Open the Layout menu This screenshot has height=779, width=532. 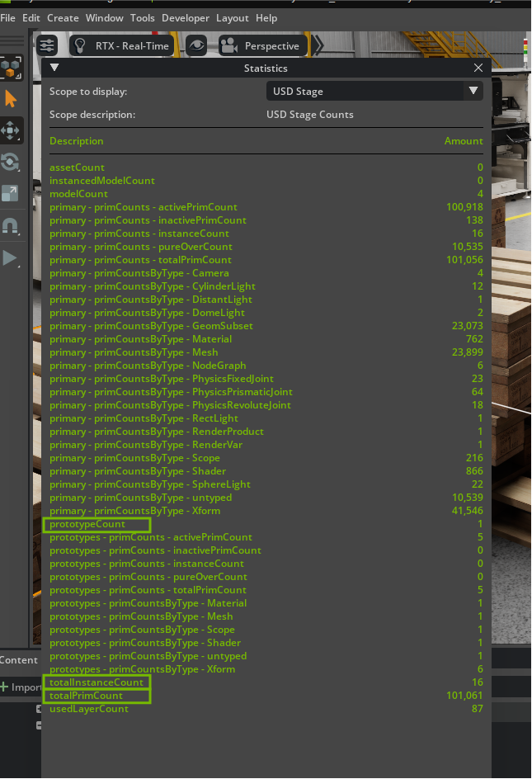click(232, 18)
